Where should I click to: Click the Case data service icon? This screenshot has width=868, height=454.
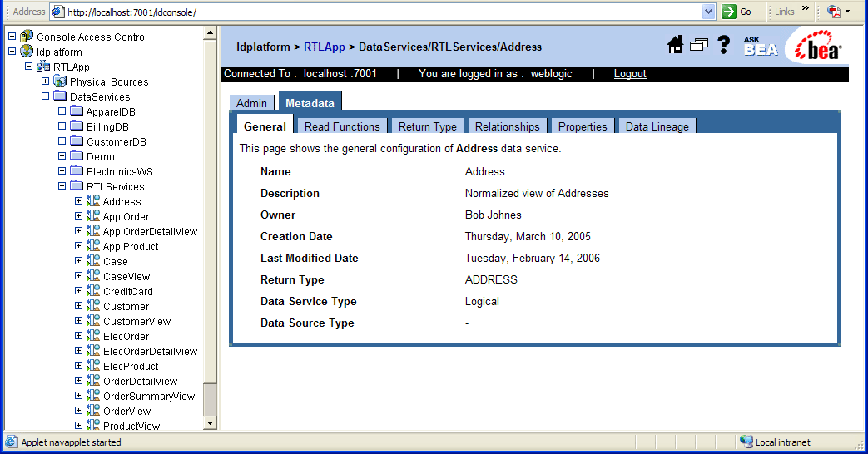tap(93, 260)
